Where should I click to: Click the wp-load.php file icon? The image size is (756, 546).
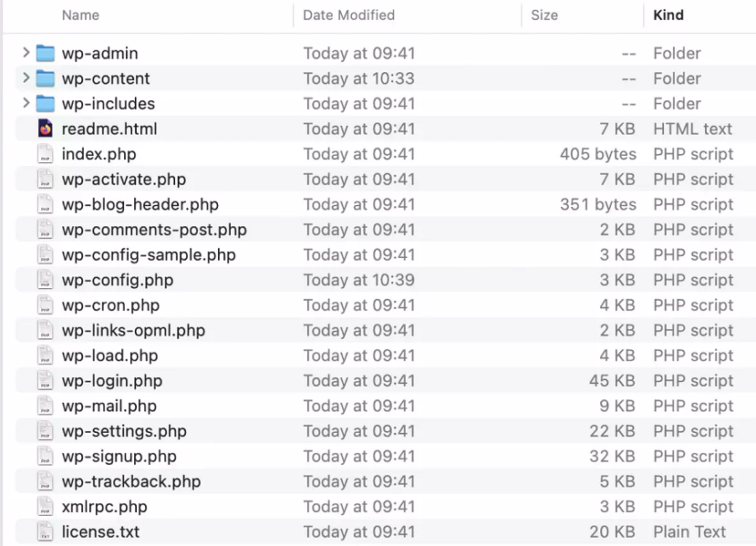point(46,355)
